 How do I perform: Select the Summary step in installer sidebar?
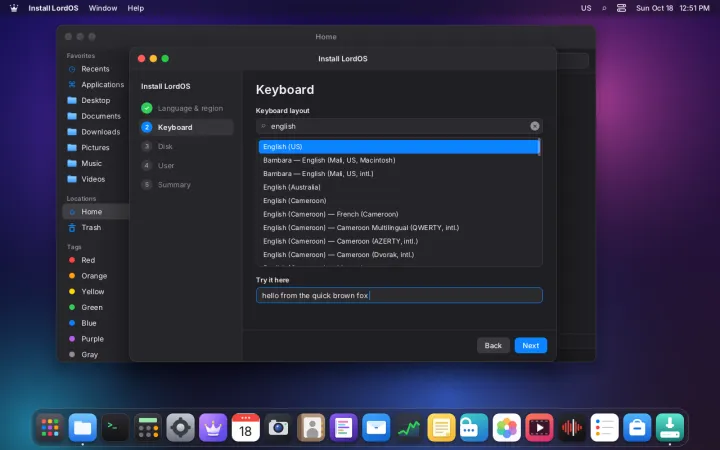pos(186,185)
